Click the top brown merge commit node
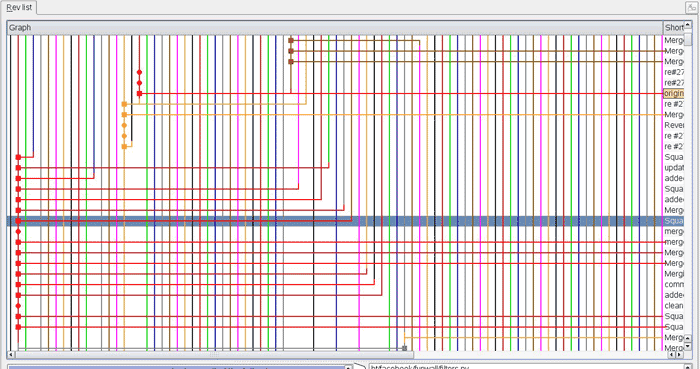The width and height of the screenshot is (700, 369). pyautogui.click(x=291, y=40)
